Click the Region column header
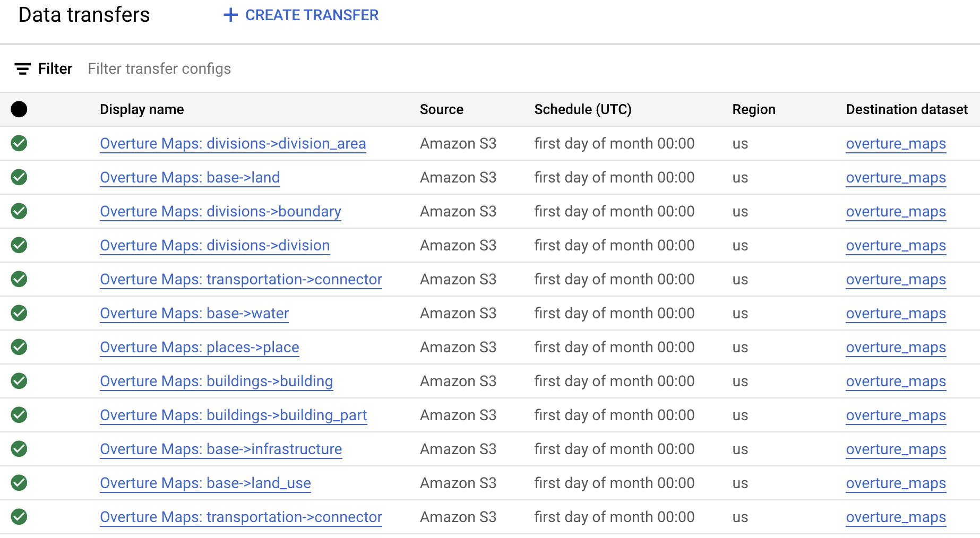 click(754, 109)
